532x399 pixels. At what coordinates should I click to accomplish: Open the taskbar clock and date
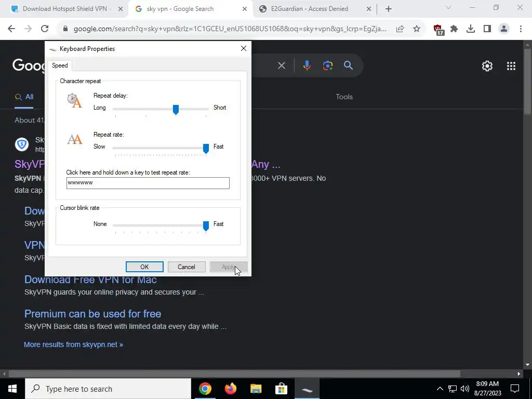coord(487,389)
